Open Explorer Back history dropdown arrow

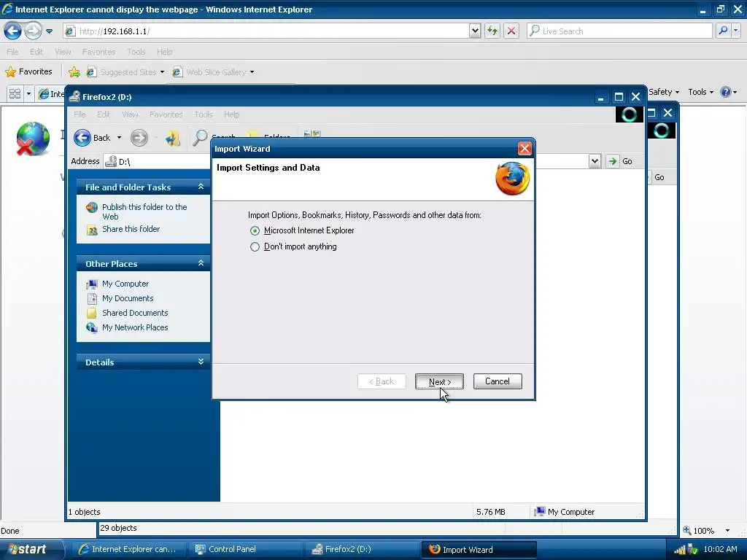(119, 138)
